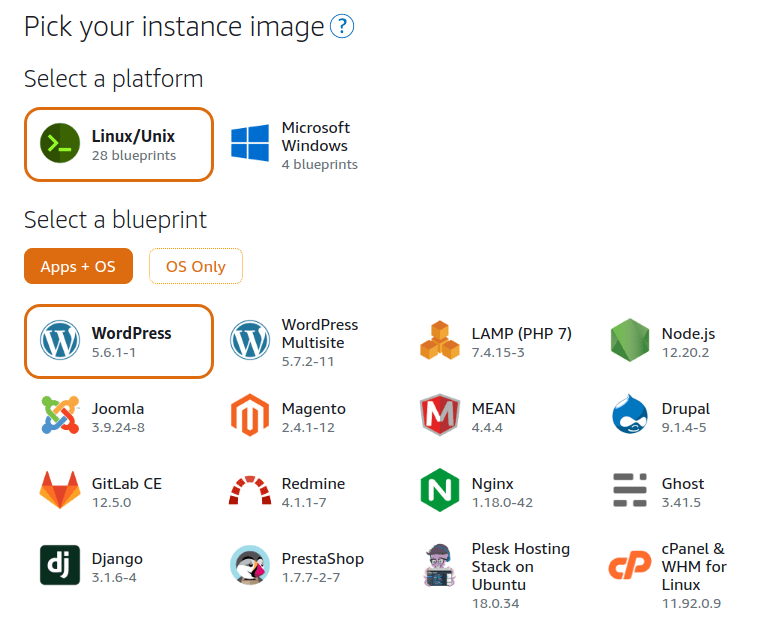Click 'Plesk Hosting Stack on Ubuntu' label

coord(521,567)
